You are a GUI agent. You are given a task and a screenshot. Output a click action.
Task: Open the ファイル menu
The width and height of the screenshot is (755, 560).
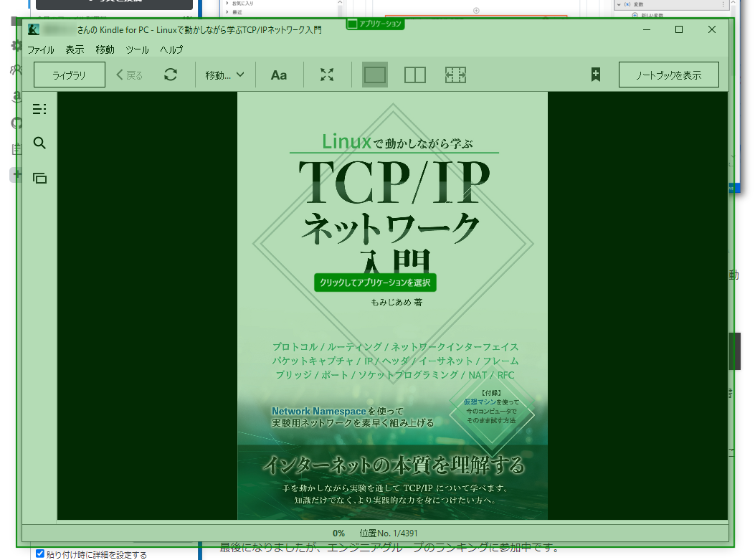pos(40,49)
